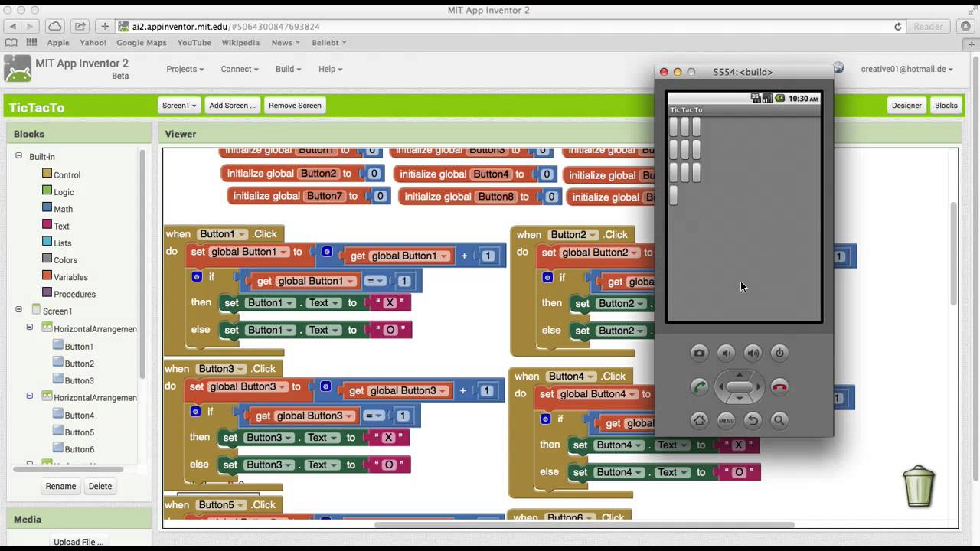
Task: Click the D-pad center button on emulator
Action: point(740,386)
